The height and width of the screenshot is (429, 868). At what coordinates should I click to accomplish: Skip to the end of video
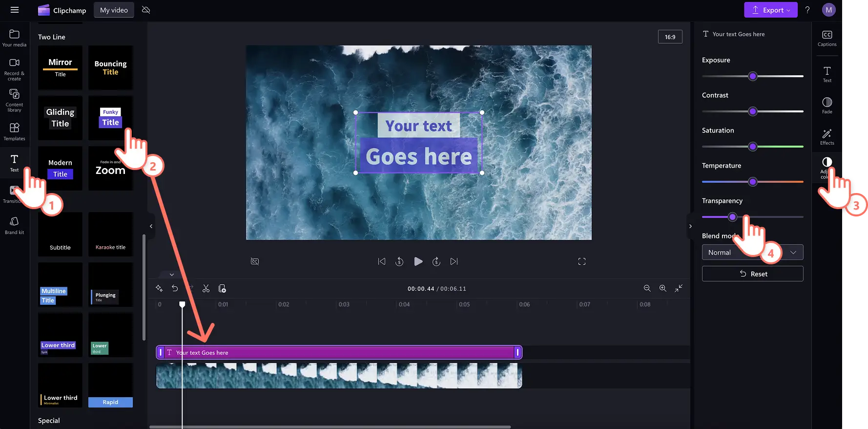tap(454, 261)
